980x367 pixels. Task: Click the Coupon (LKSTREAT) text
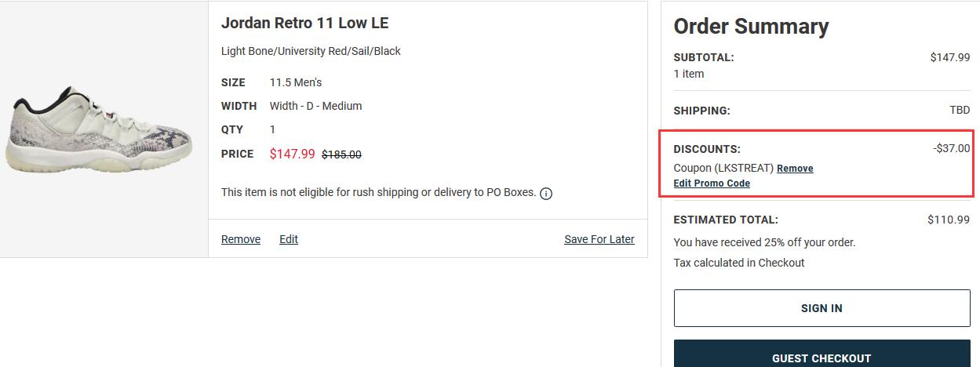723,168
